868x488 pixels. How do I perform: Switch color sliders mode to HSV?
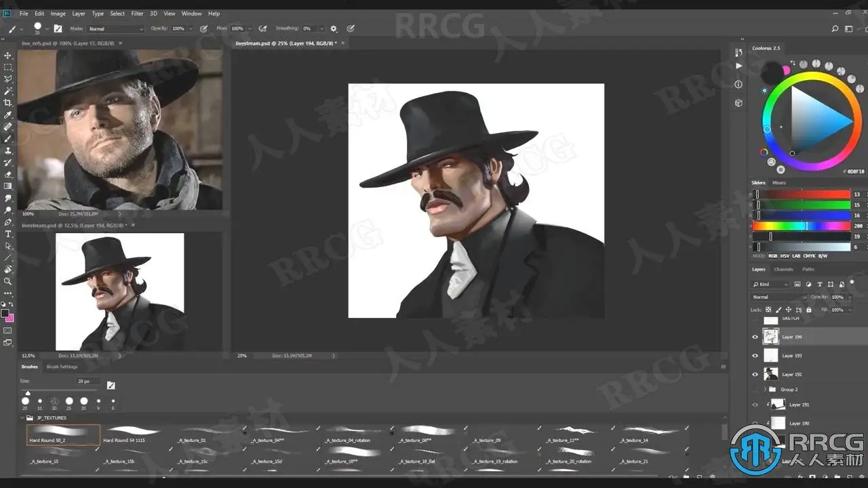click(783, 256)
